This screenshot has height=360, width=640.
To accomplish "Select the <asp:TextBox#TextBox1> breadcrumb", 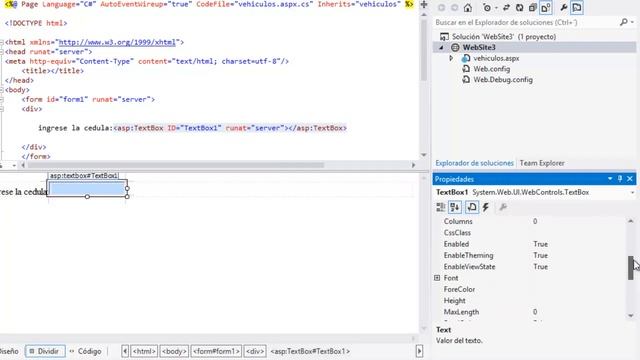I will tap(310, 351).
